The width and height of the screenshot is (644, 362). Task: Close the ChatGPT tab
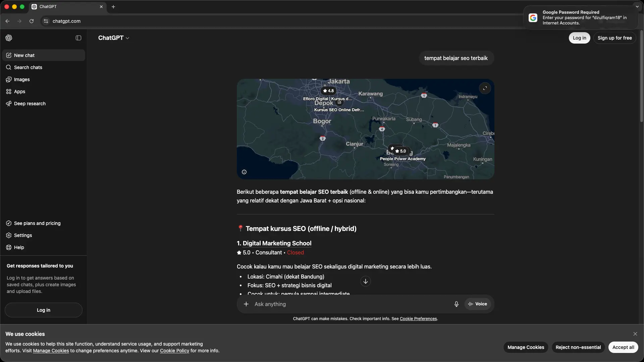[x=101, y=7]
